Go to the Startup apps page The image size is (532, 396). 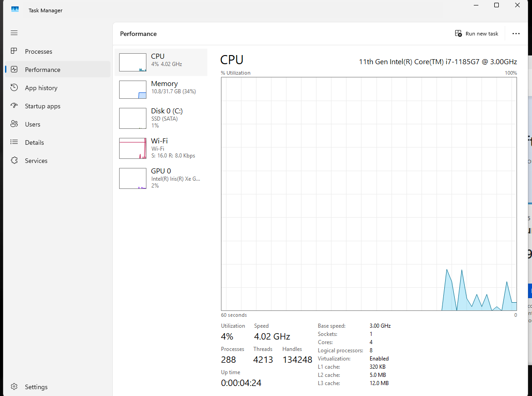42,106
